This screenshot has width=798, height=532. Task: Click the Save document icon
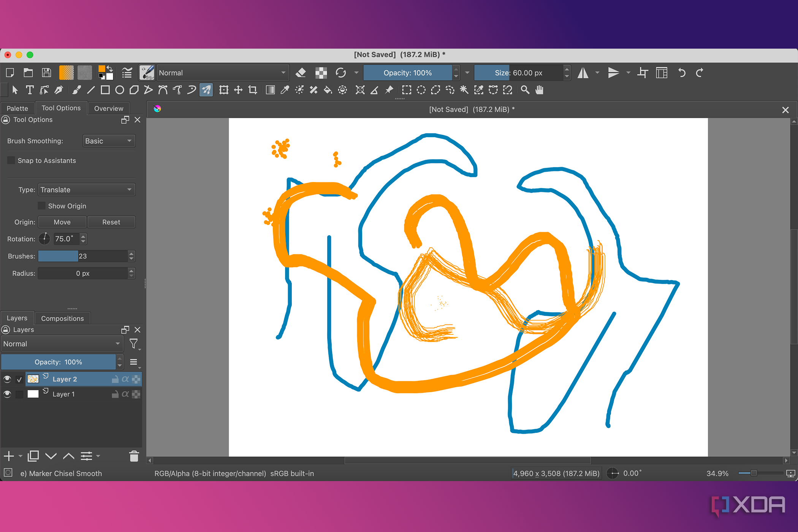pyautogui.click(x=46, y=73)
